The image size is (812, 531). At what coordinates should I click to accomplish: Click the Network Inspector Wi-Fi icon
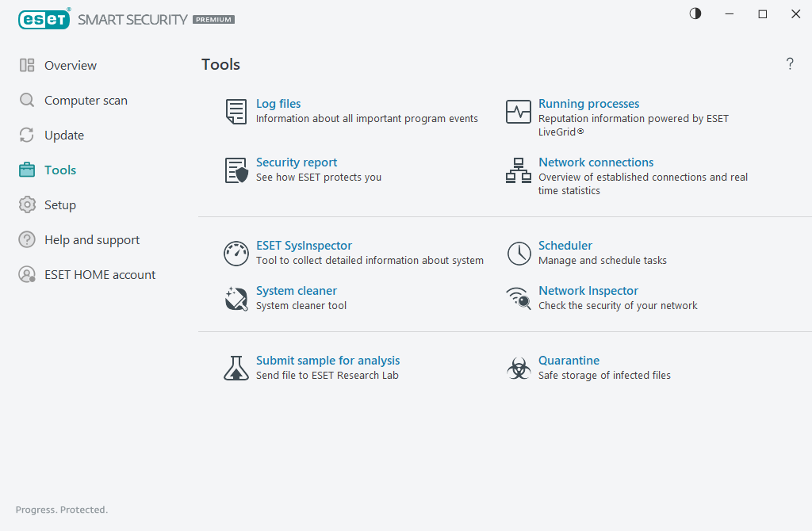(519, 299)
